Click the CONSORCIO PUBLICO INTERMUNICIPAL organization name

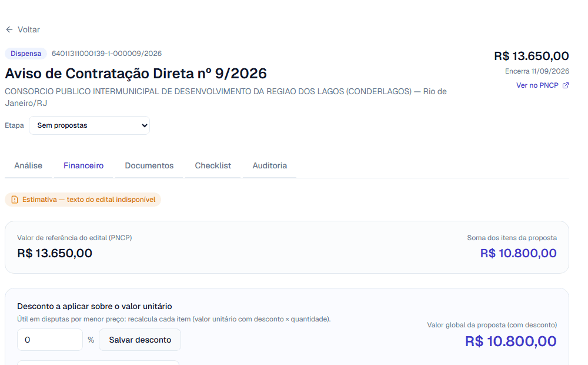226,97
